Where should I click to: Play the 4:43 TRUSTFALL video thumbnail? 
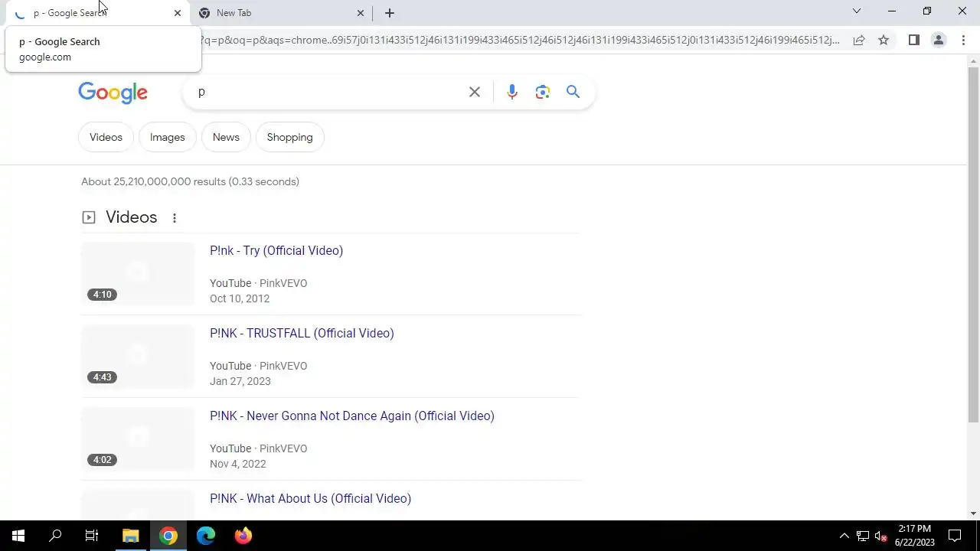click(x=138, y=357)
